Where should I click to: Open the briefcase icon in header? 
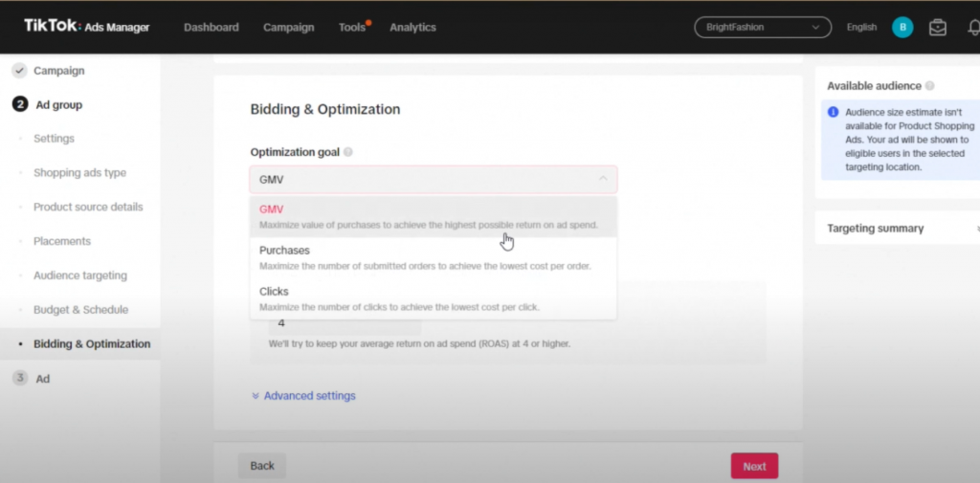coord(938,28)
